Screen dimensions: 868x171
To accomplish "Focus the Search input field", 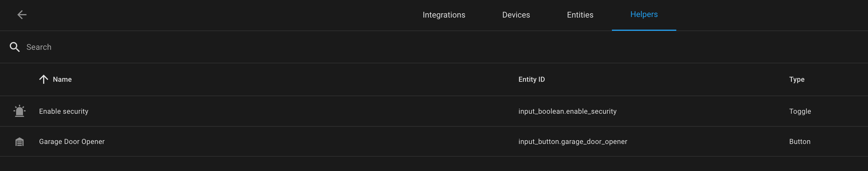I will click(438, 47).
